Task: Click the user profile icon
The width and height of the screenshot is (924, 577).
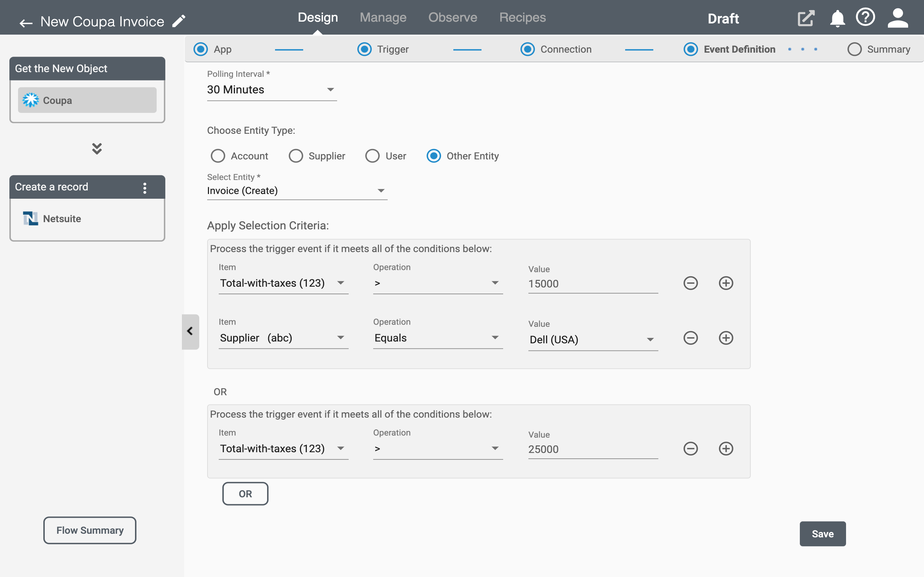Action: tap(899, 17)
